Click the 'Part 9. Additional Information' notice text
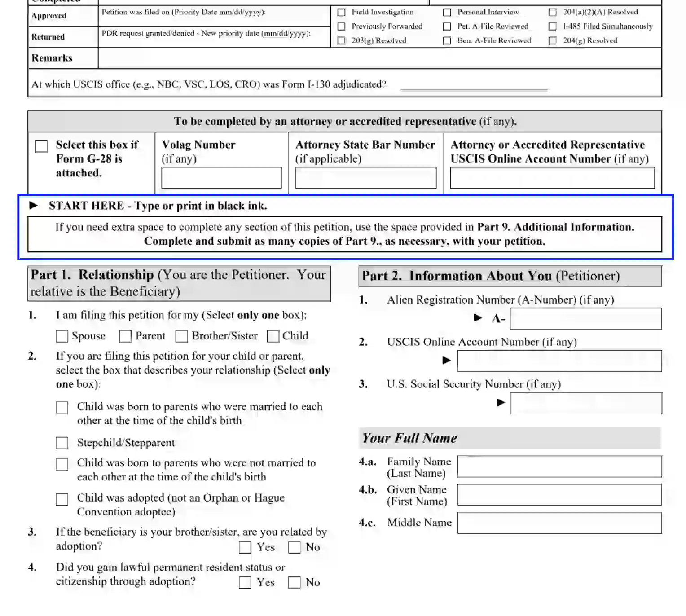This screenshot has width=686, height=616. tap(345, 234)
